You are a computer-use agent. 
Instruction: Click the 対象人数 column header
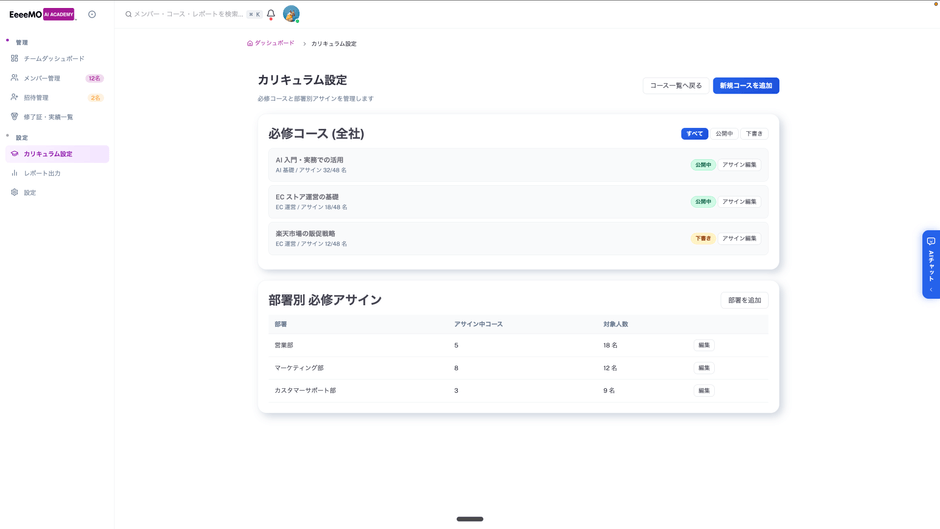[616, 324]
